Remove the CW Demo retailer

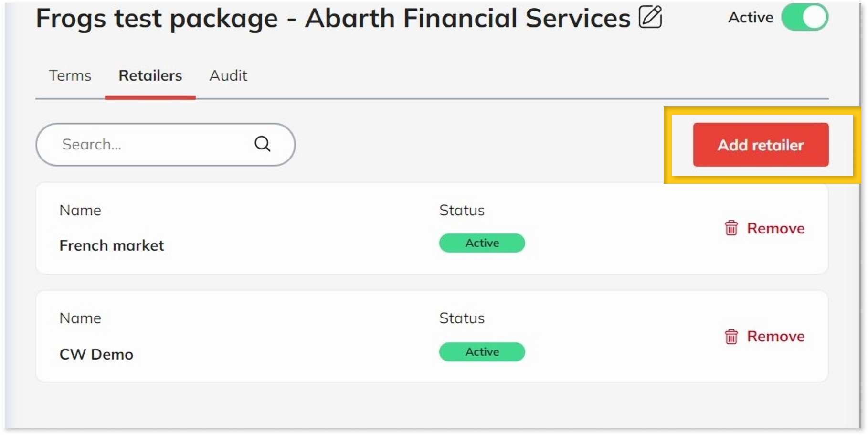[765, 336]
